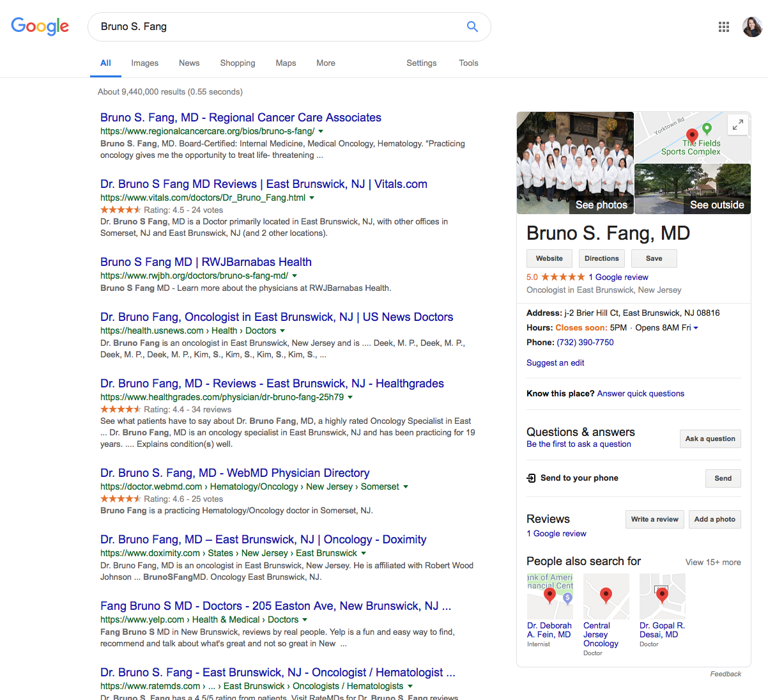Expand the ratemds.com URL dropdown arrow

410,686
